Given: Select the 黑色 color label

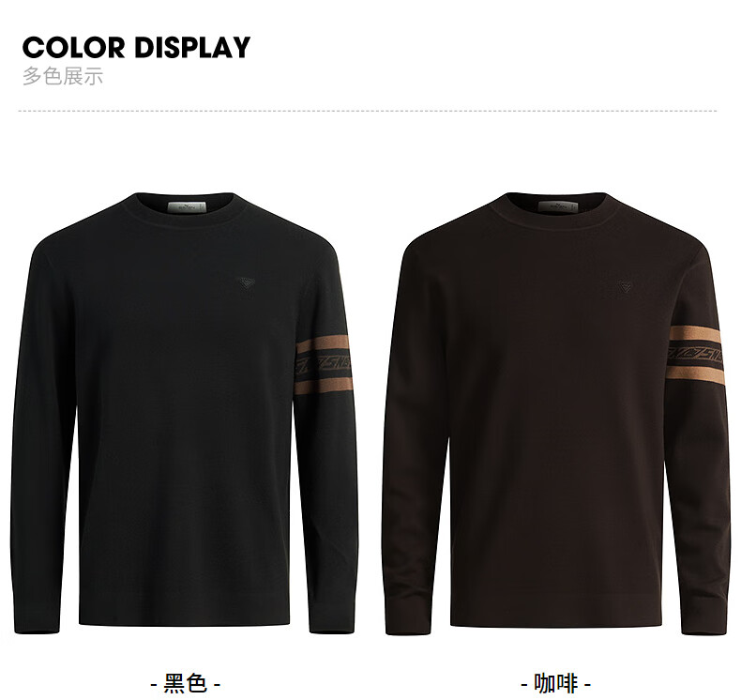Looking at the screenshot, I should click(186, 683).
